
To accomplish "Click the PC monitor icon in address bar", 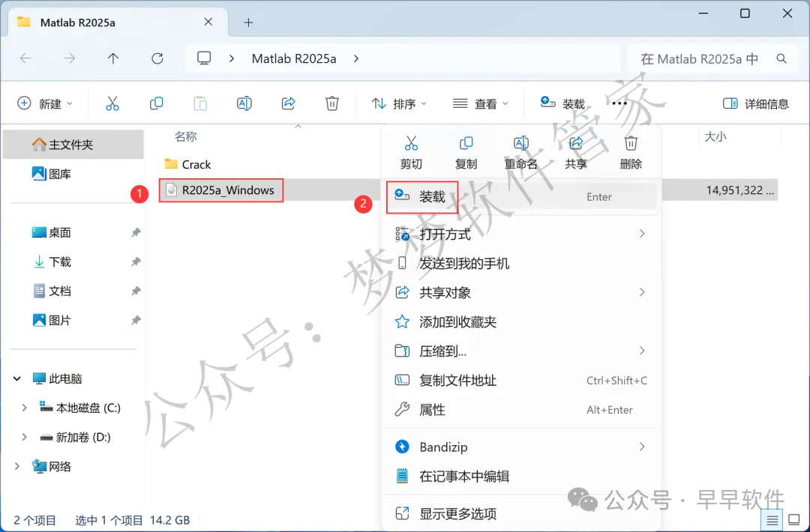I will click(x=204, y=58).
